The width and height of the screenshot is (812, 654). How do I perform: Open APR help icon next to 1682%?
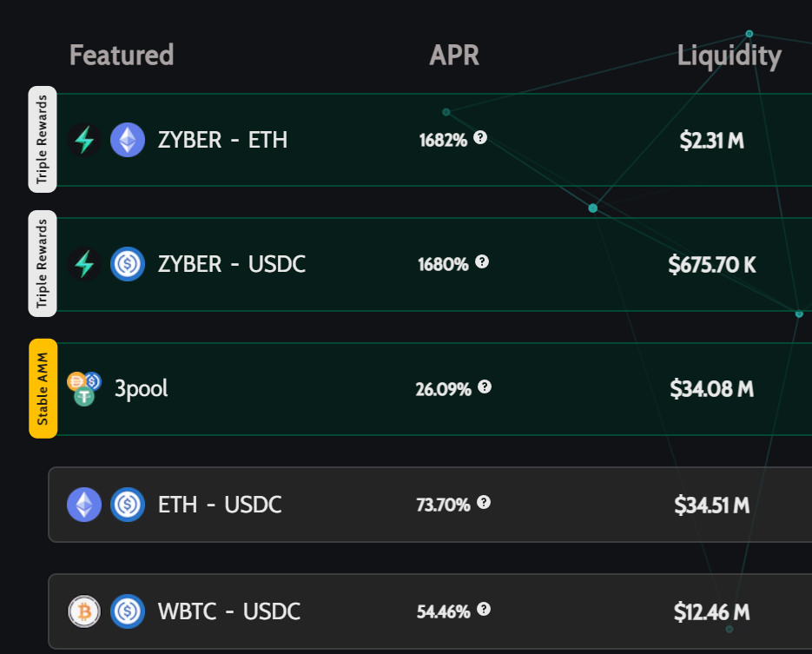(480, 138)
